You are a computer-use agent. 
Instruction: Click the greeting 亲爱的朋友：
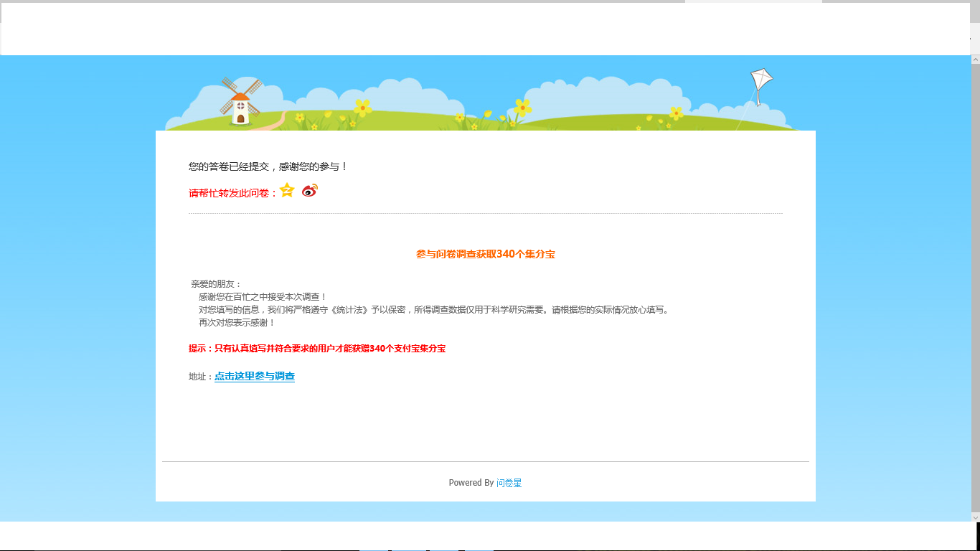[217, 284]
